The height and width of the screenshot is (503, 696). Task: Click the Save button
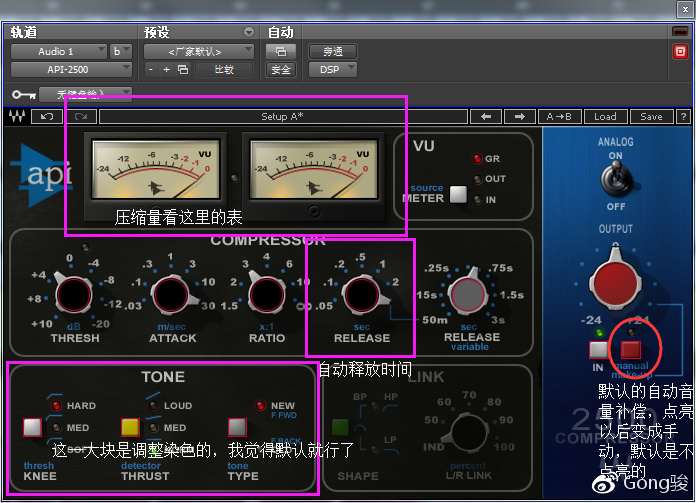[x=651, y=117]
